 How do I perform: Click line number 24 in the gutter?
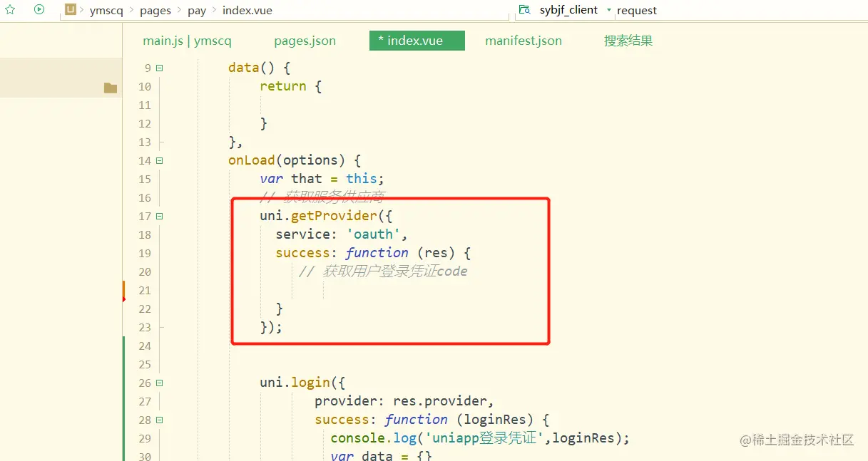point(145,346)
